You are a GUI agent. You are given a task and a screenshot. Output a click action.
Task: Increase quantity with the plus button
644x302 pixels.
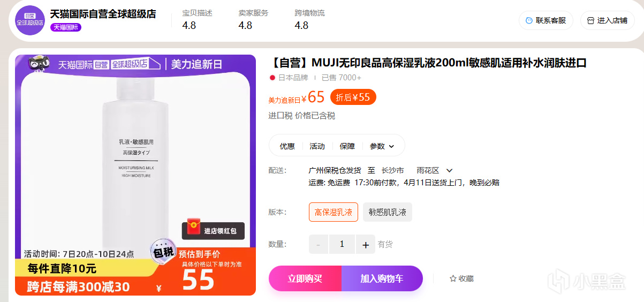pos(366,244)
